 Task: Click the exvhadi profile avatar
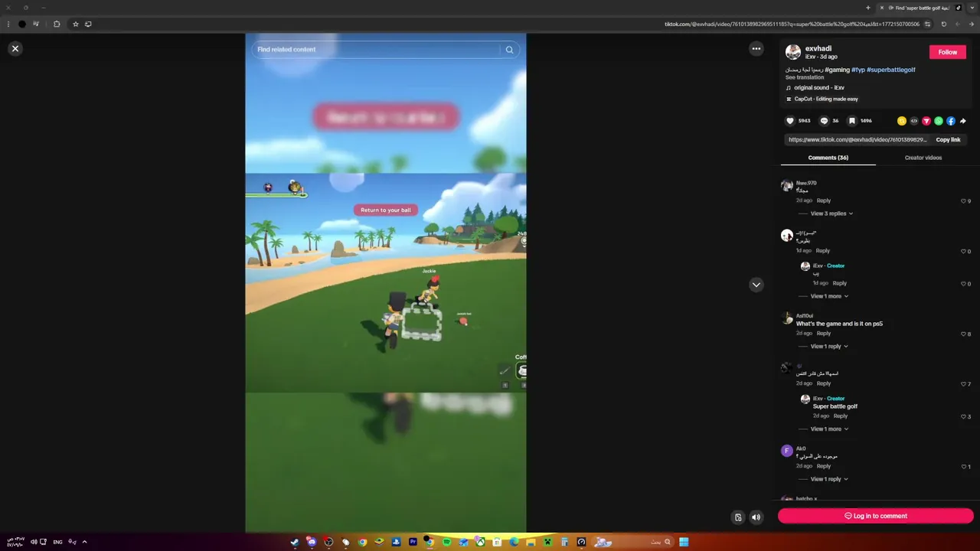click(x=793, y=52)
